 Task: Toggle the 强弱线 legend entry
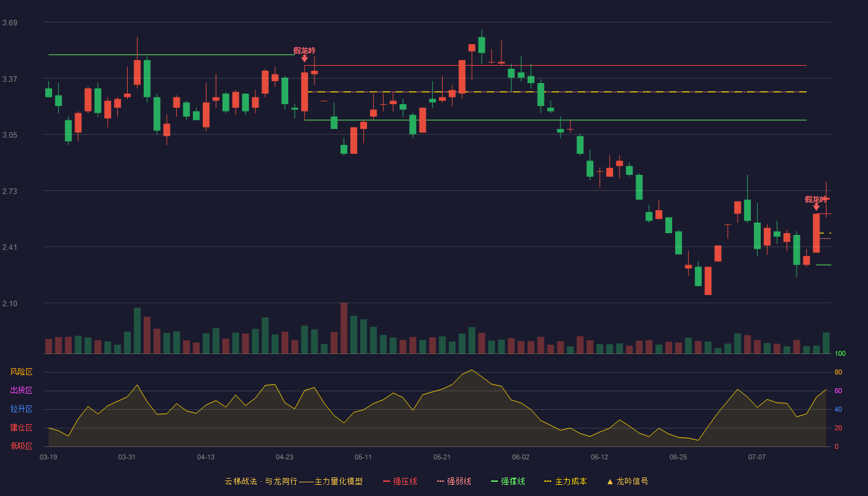(454, 482)
